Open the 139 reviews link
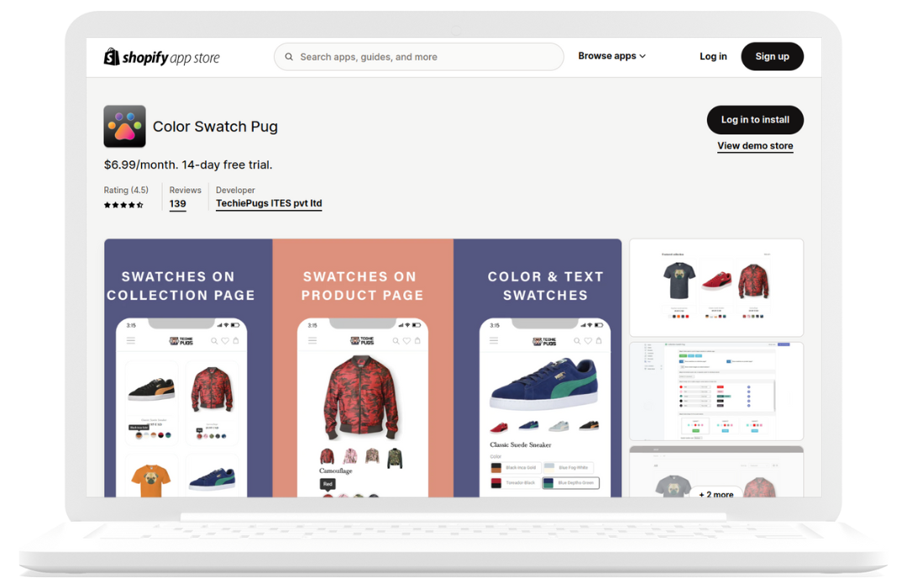The height and width of the screenshot is (588, 907). (x=177, y=204)
